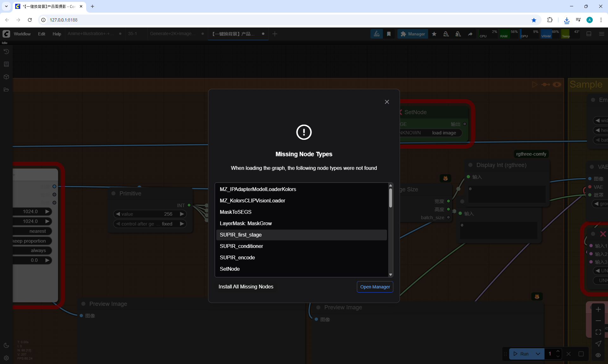
Task: Click the Open Manager button
Action: tap(375, 287)
